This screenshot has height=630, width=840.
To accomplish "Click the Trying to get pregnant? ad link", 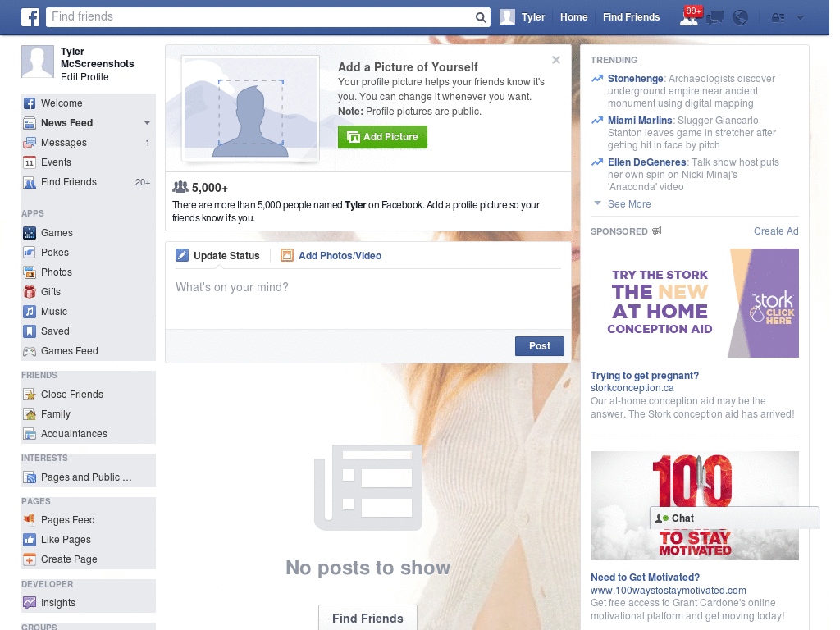I will coord(645,376).
